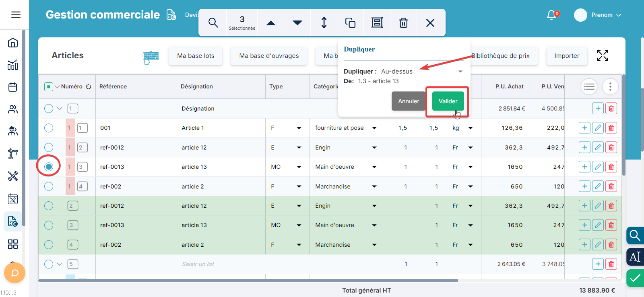The width and height of the screenshot is (644, 297).
Task: Select the radio button for ref-002 article 2
Action: [x=49, y=186]
